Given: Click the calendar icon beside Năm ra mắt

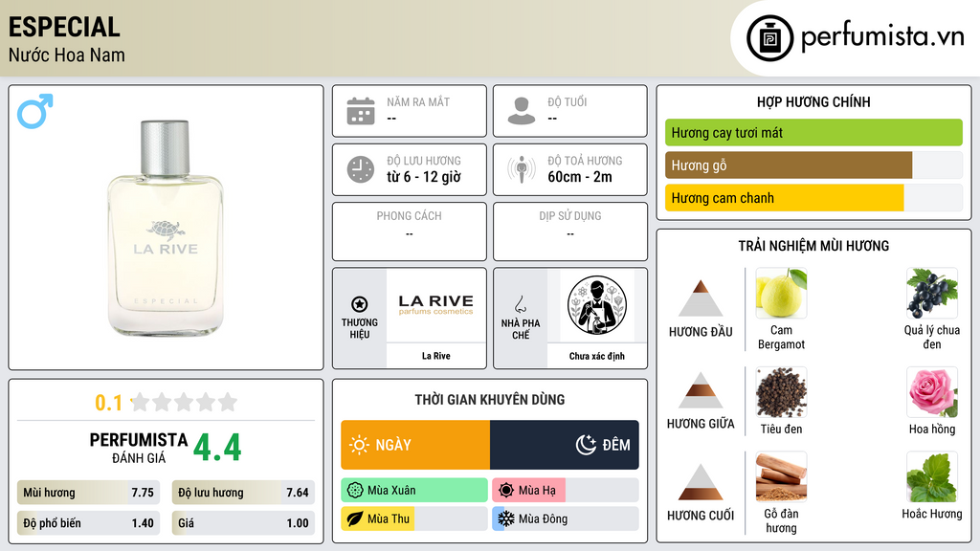Looking at the screenshot, I should 361,111.
